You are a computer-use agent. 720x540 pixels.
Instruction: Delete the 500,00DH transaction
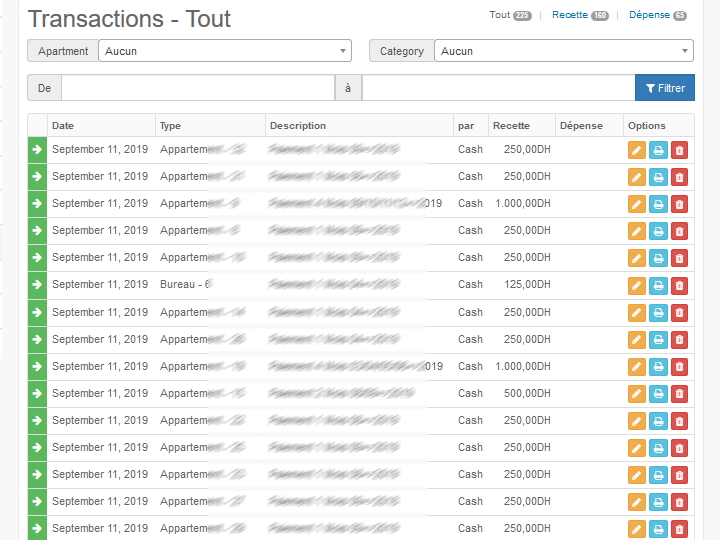tap(680, 393)
